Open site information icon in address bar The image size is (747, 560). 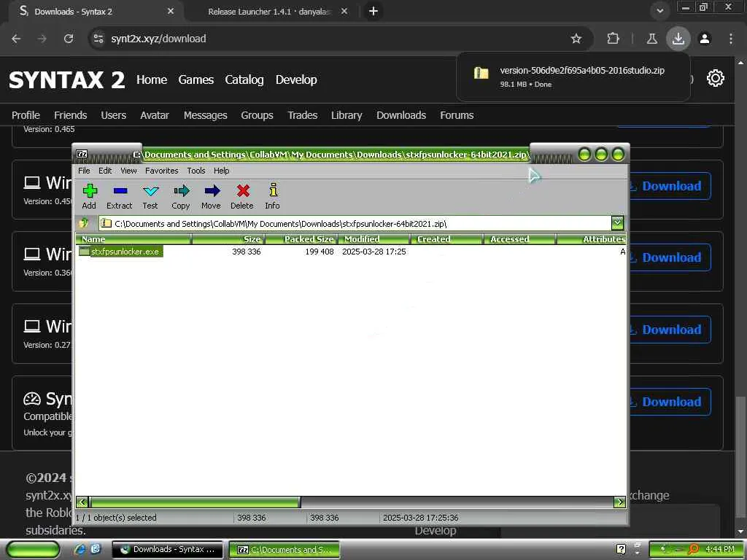[98, 39]
